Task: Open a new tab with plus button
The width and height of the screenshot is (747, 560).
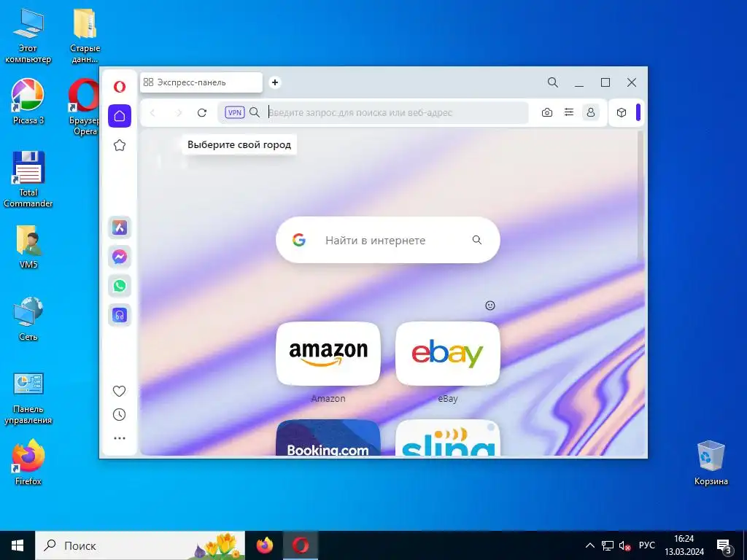Action: [x=275, y=82]
